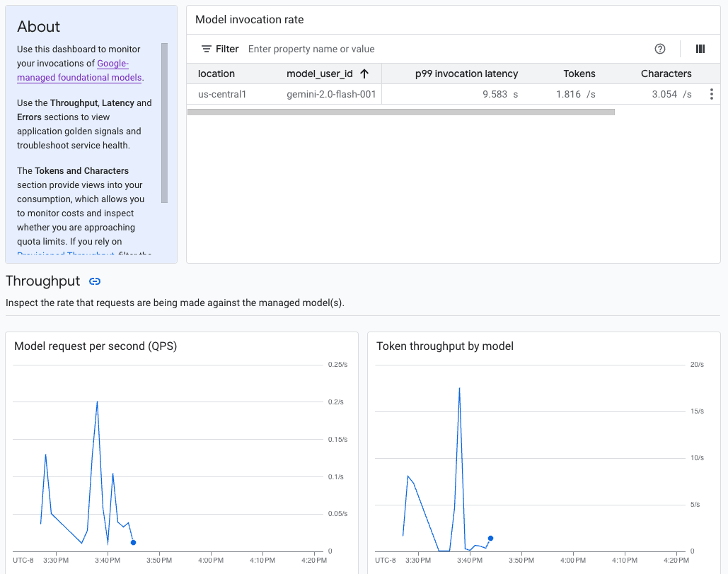Open the help icon above the table
728x574 pixels.
click(660, 49)
